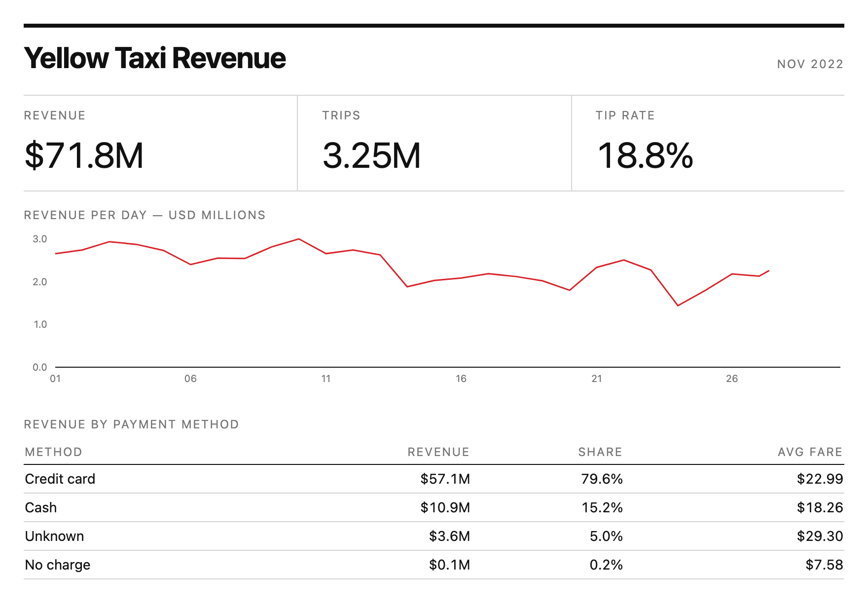The width and height of the screenshot is (868, 612).
Task: Click the 1.0 y-axis label
Action: (x=40, y=324)
